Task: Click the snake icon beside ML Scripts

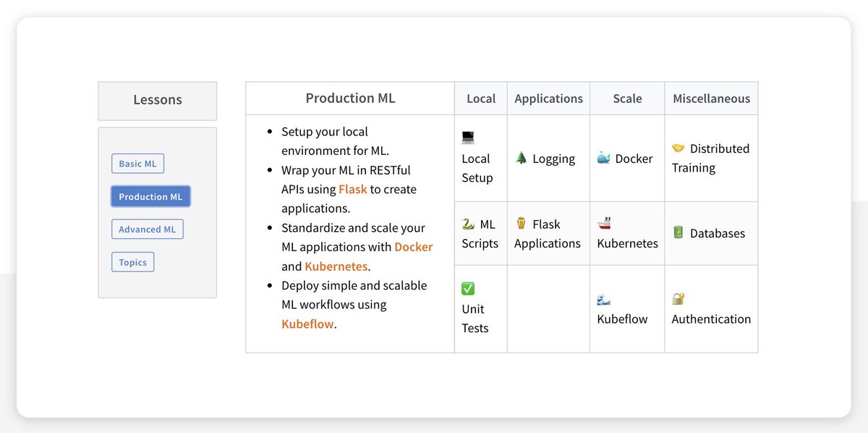Action: pos(468,224)
